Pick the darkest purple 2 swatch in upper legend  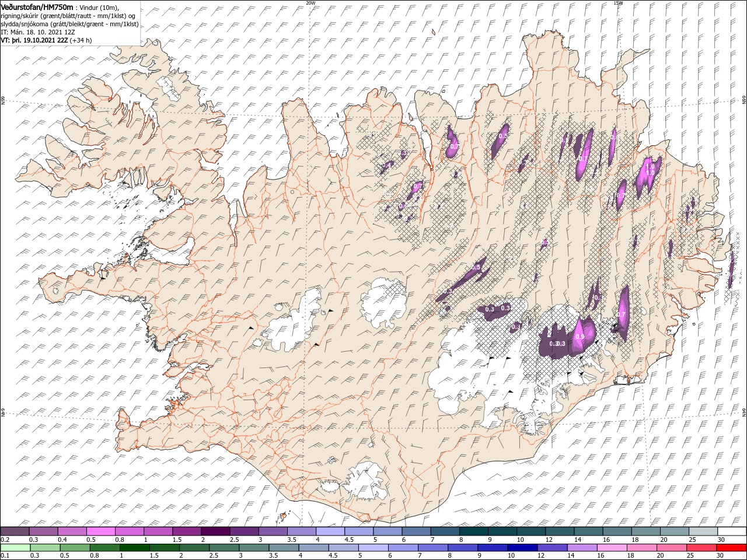point(215,531)
